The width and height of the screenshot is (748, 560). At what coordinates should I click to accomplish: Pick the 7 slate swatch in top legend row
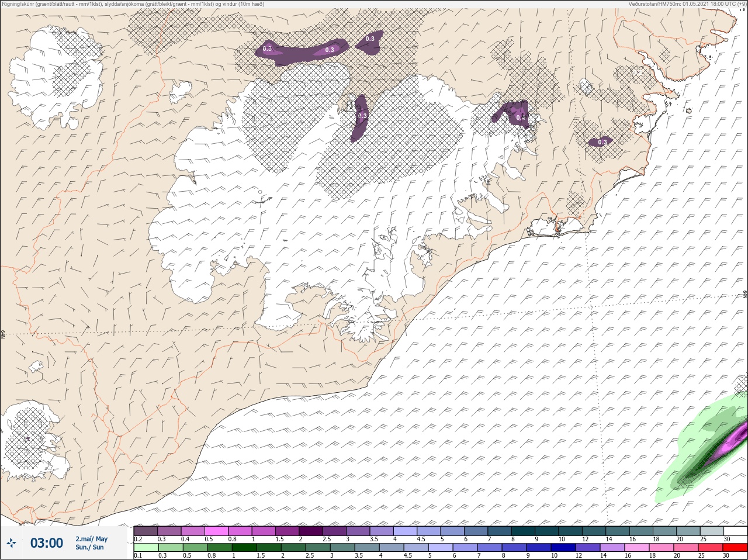click(501, 531)
